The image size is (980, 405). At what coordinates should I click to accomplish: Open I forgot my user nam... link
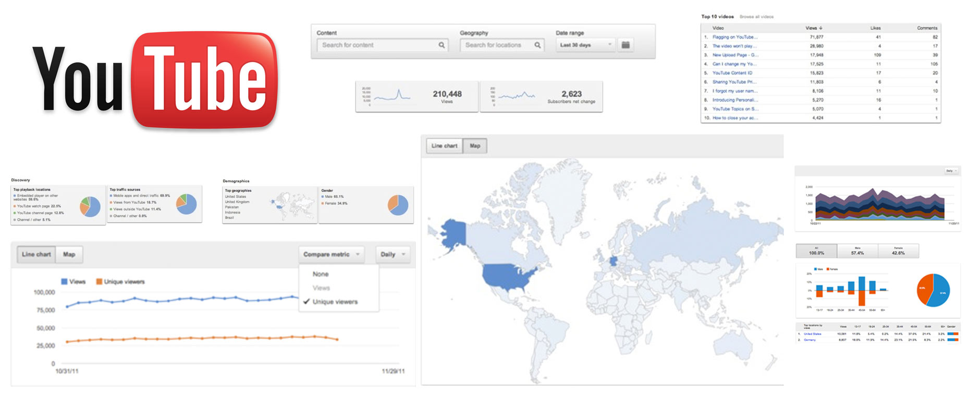pyautogui.click(x=735, y=91)
